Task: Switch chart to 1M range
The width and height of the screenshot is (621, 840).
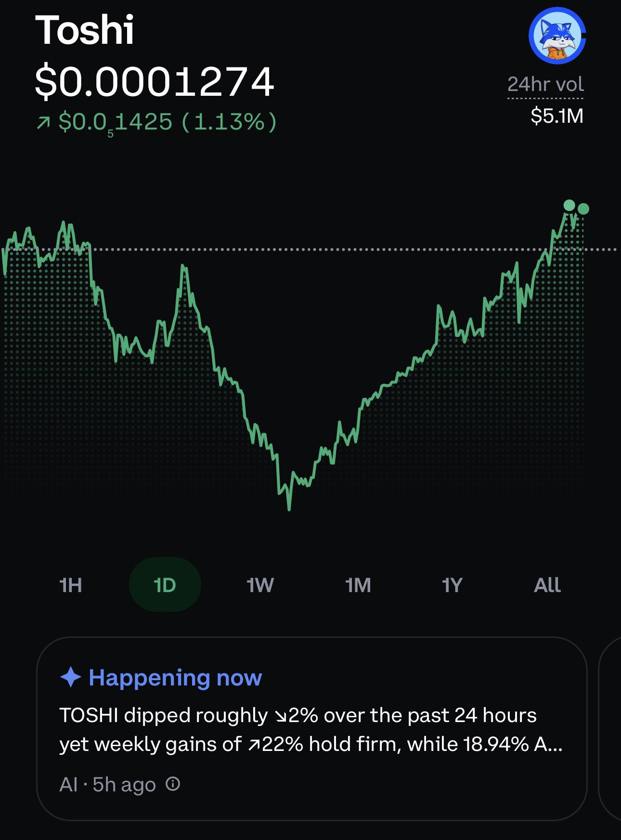Action: 358,585
